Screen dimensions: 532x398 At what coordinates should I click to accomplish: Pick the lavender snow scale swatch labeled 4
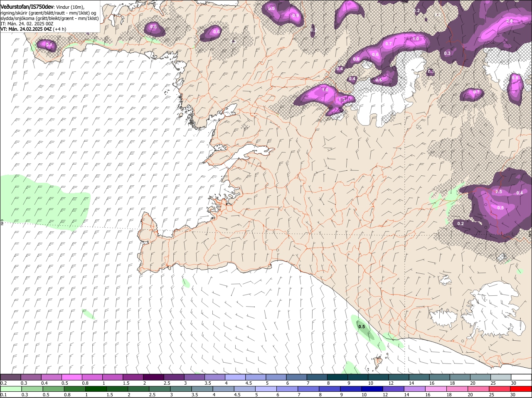234,377
